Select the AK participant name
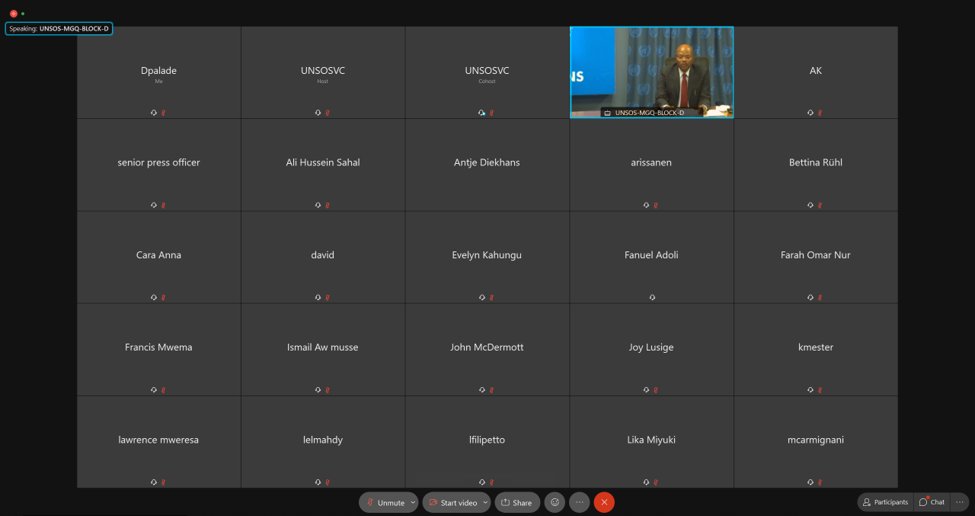 (815, 71)
